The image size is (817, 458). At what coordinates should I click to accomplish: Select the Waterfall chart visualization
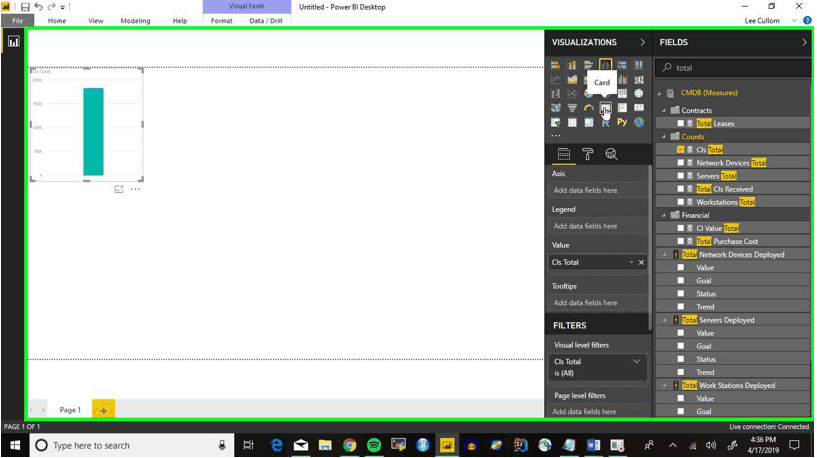point(555,94)
